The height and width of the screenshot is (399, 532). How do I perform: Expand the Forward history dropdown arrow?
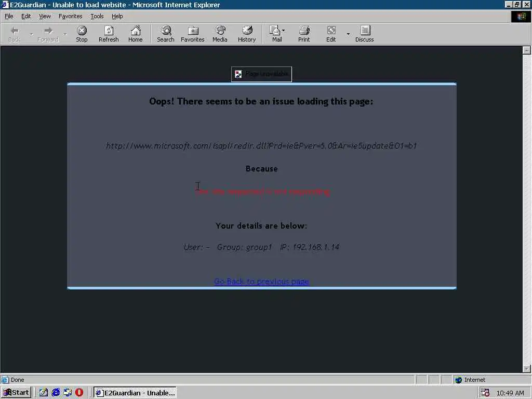click(65, 34)
